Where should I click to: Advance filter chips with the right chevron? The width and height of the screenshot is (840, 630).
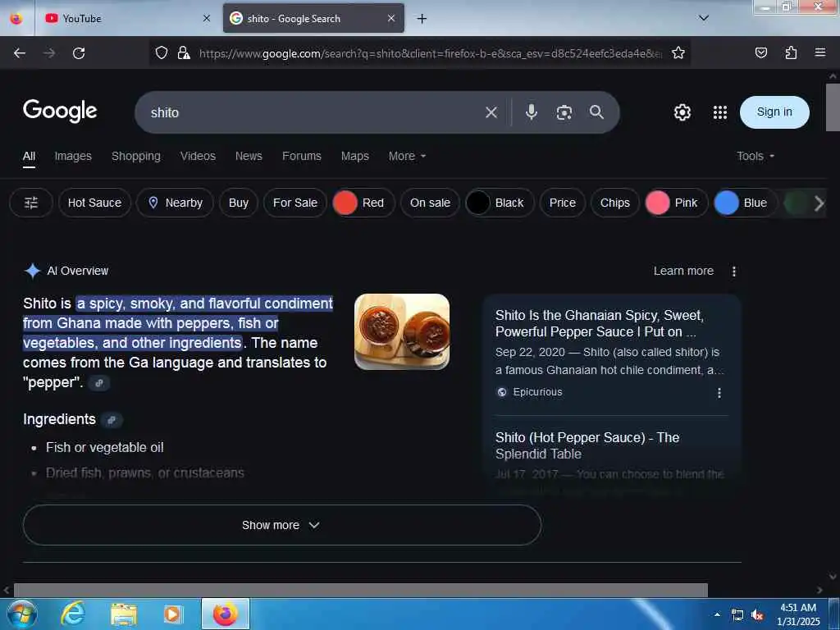(x=819, y=203)
